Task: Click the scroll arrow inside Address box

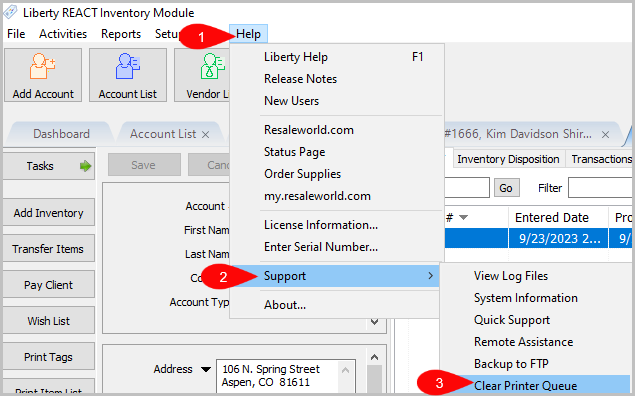Action: [x=345, y=370]
